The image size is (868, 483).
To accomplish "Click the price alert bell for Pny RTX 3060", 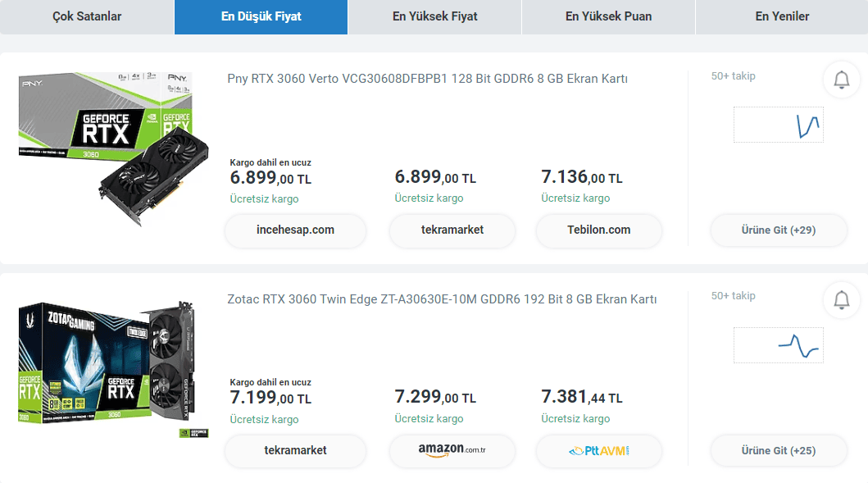I will pos(841,80).
